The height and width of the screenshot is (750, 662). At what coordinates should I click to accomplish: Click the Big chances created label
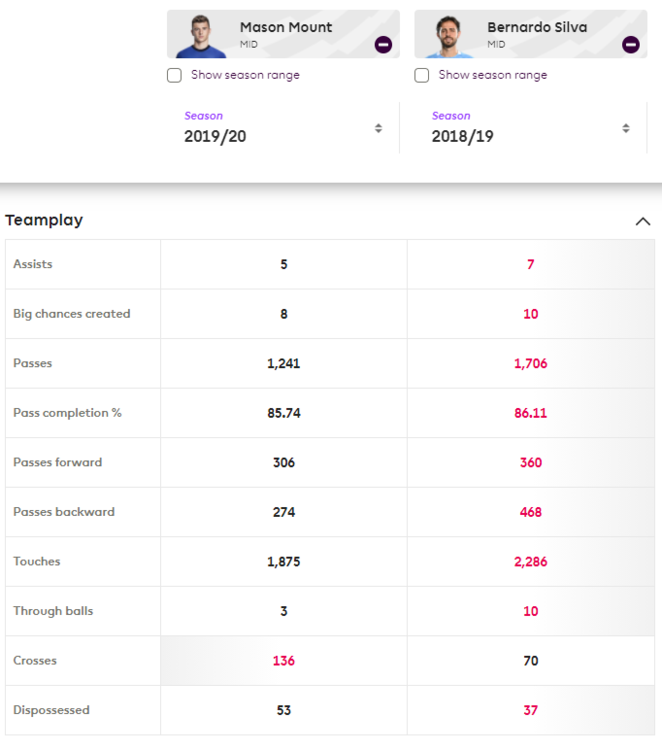tap(72, 314)
